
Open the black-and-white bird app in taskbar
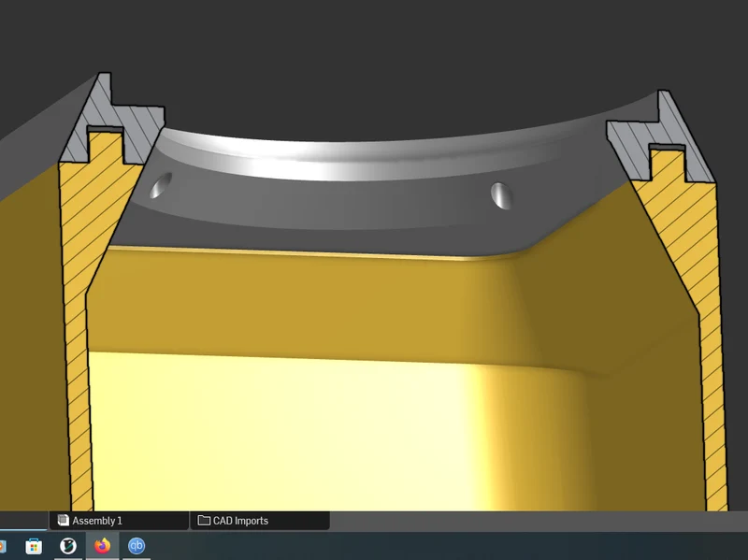click(x=68, y=546)
